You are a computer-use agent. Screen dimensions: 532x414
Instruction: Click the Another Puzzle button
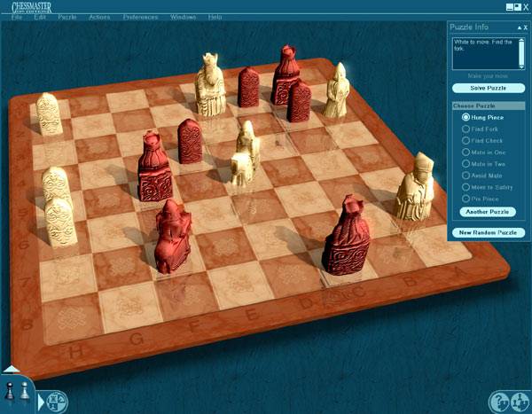pos(487,212)
